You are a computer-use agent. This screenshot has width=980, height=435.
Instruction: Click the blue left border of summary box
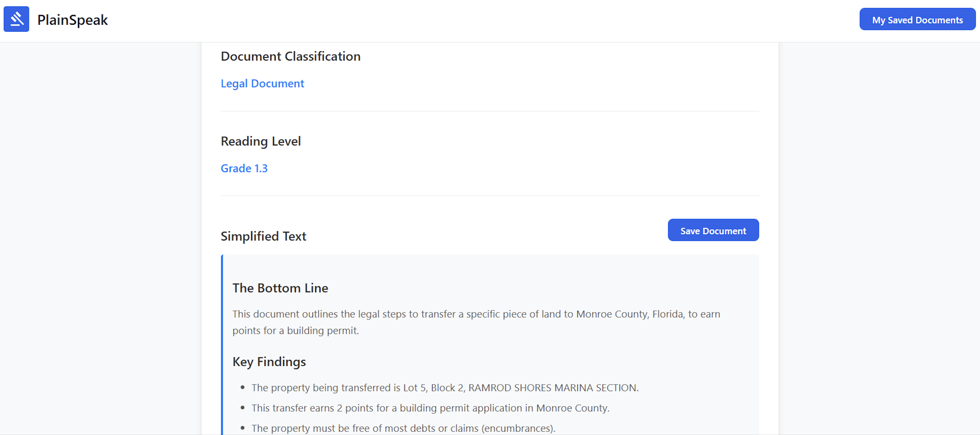coord(222,342)
